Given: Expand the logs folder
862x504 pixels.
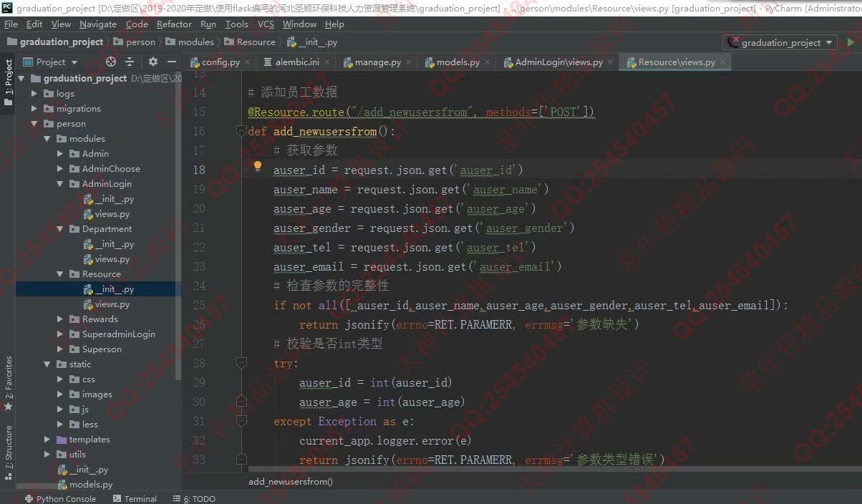Looking at the screenshot, I should 34,94.
